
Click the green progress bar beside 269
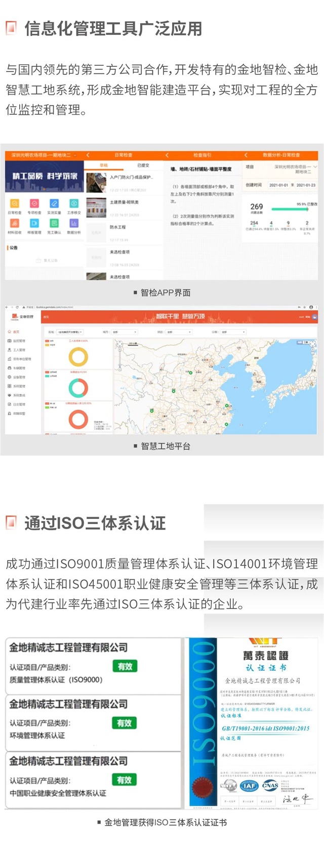tap(290, 208)
